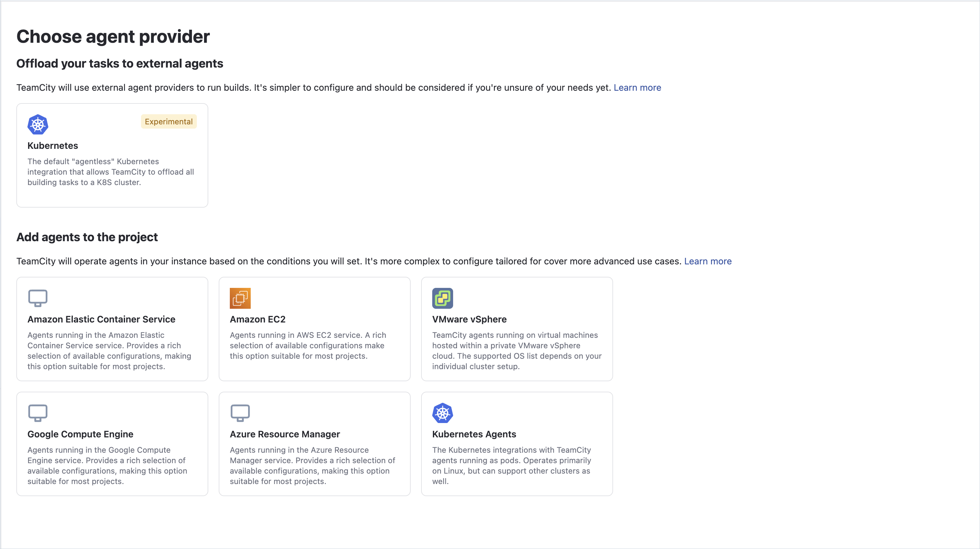This screenshot has height=549, width=980.
Task: Click the Kubernetes Agents helm icon
Action: point(442,413)
